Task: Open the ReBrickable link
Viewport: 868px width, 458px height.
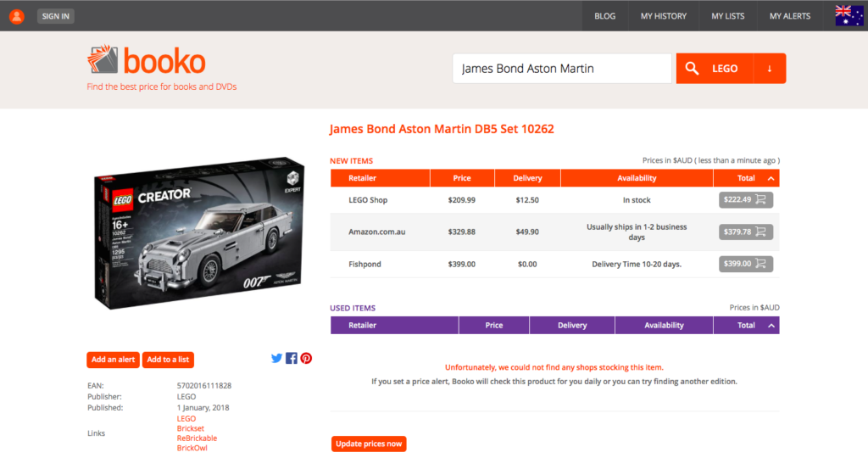Action: click(x=197, y=438)
